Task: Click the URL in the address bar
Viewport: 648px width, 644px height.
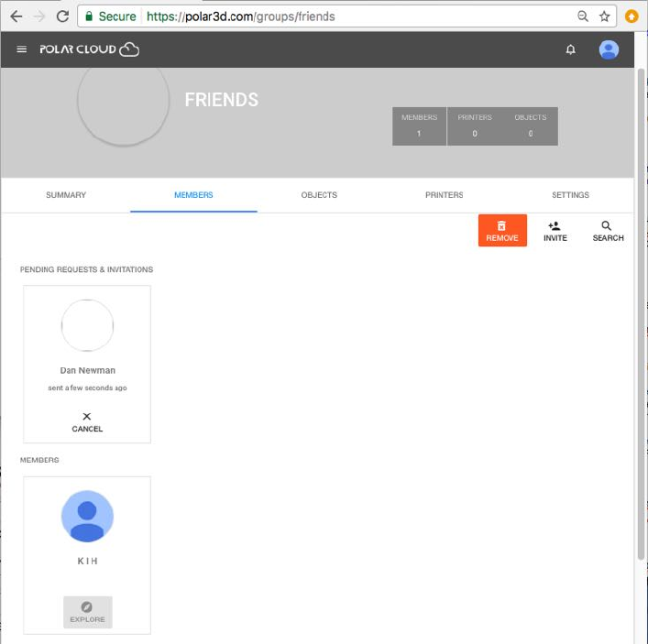Action: (240, 16)
